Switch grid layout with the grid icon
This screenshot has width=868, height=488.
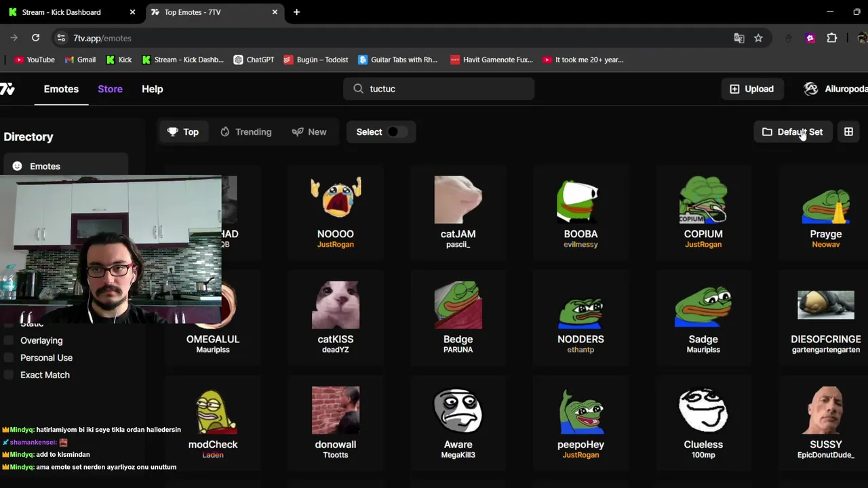848,131
